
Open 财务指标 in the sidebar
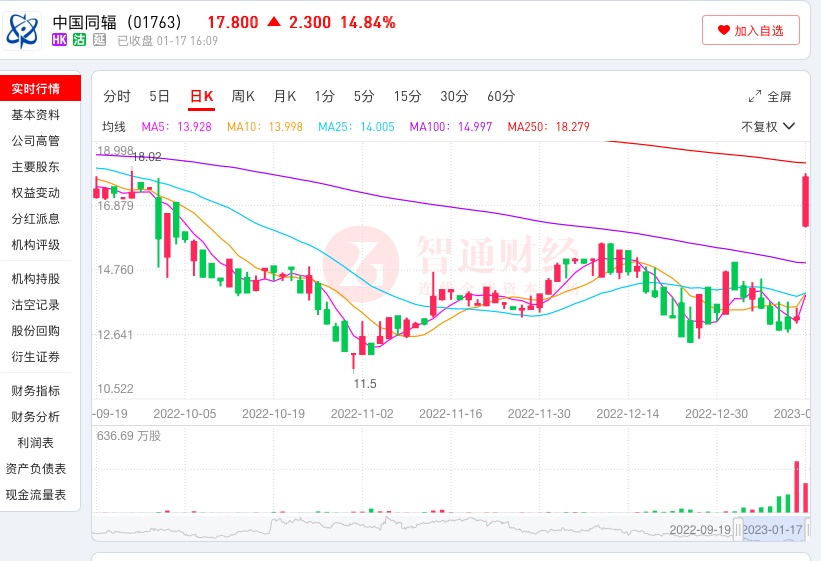36,391
